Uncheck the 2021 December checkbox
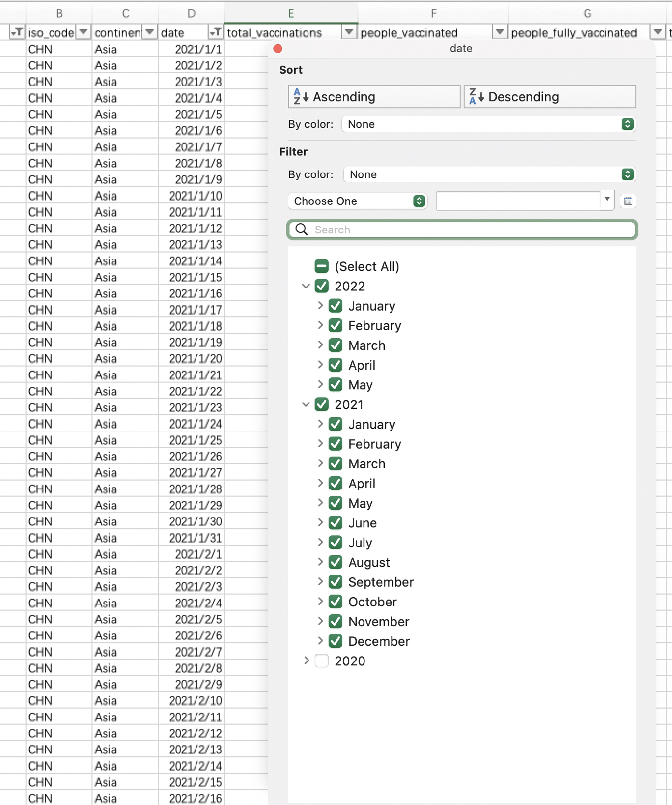 [x=336, y=641]
